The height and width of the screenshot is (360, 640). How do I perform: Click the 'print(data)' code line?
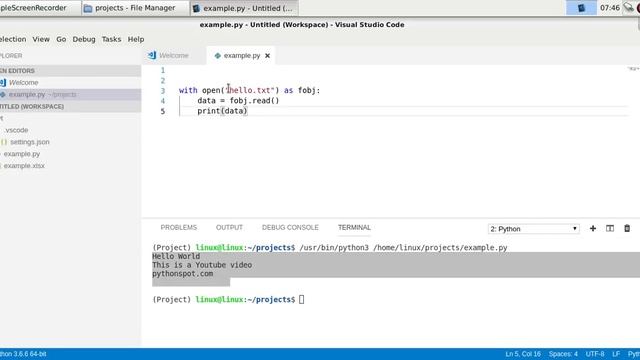click(222, 111)
